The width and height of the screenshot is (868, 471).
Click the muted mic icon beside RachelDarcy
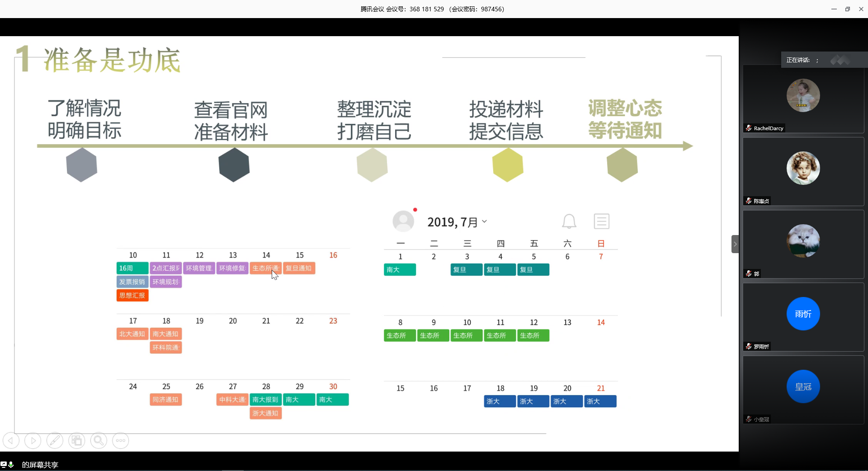[749, 128]
